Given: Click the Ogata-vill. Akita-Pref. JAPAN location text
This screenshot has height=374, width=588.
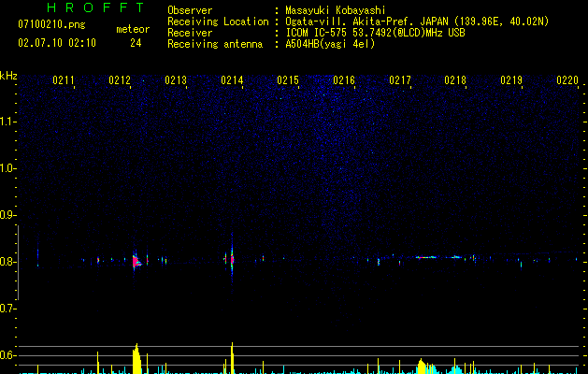Looking at the screenshot, I should pos(417,22).
